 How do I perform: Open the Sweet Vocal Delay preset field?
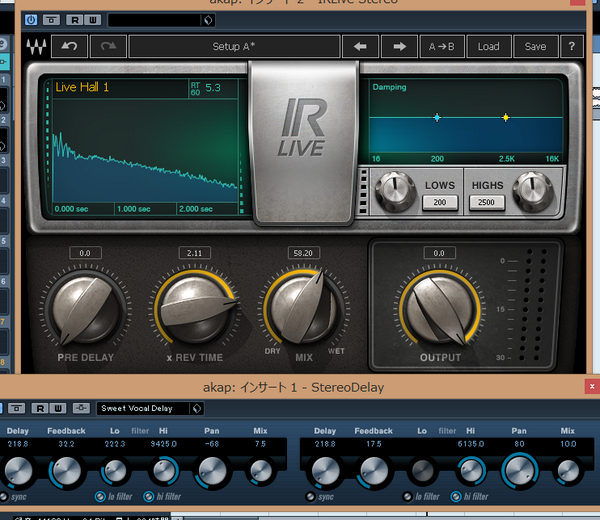click(x=143, y=408)
